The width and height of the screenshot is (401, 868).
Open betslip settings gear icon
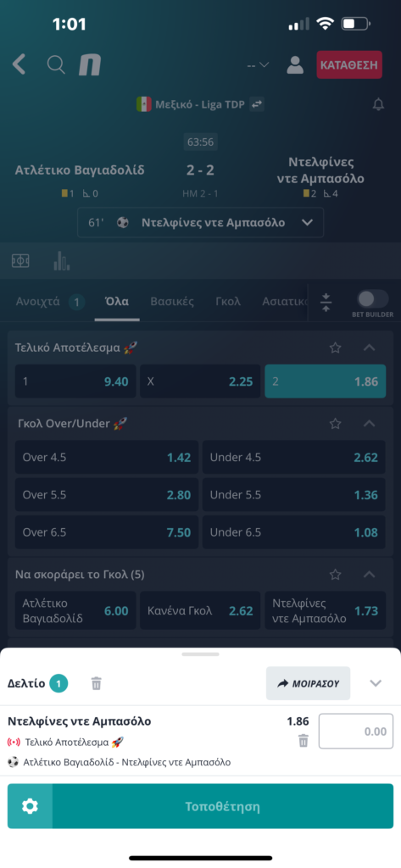(30, 806)
